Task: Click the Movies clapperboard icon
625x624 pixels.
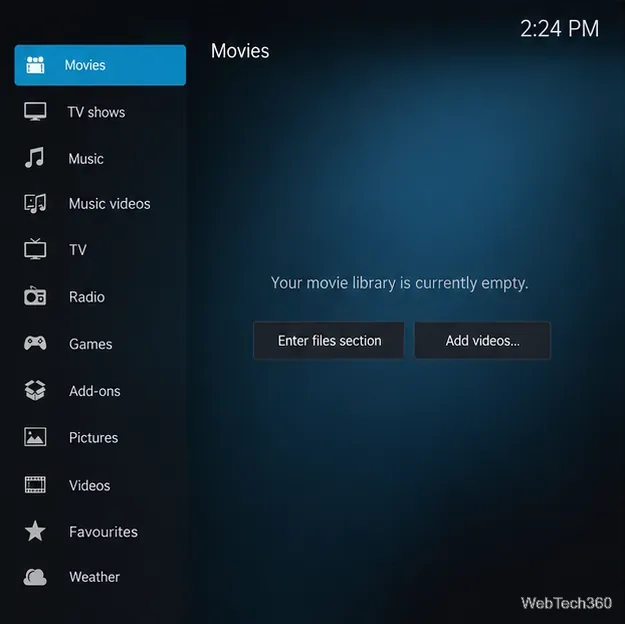Action: pos(35,65)
